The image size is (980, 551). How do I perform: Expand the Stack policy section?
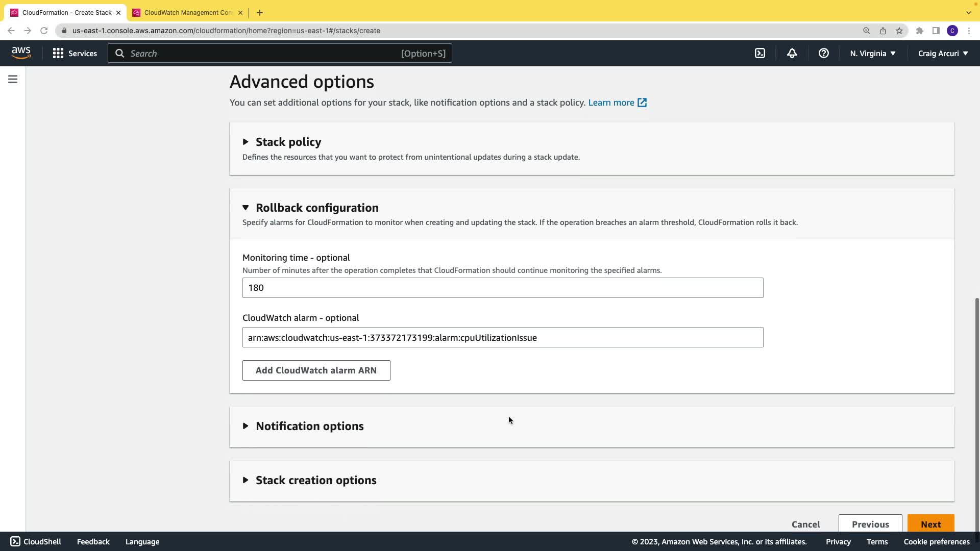[288, 142]
